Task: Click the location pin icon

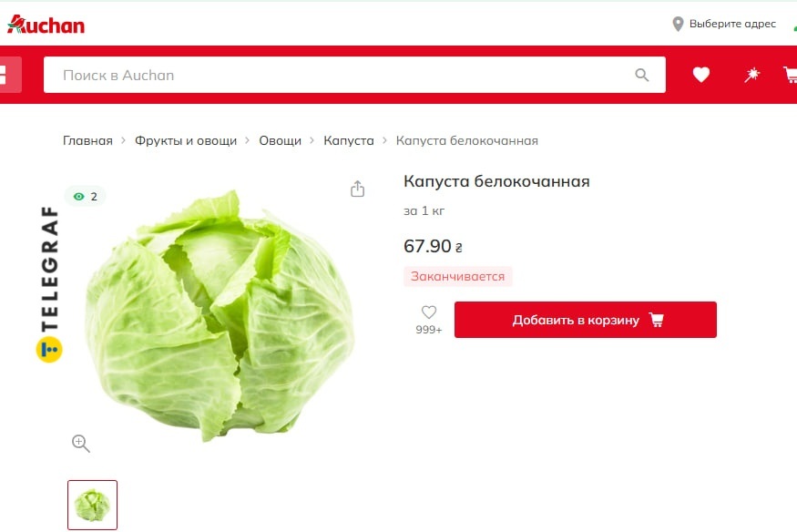Action: (678, 24)
